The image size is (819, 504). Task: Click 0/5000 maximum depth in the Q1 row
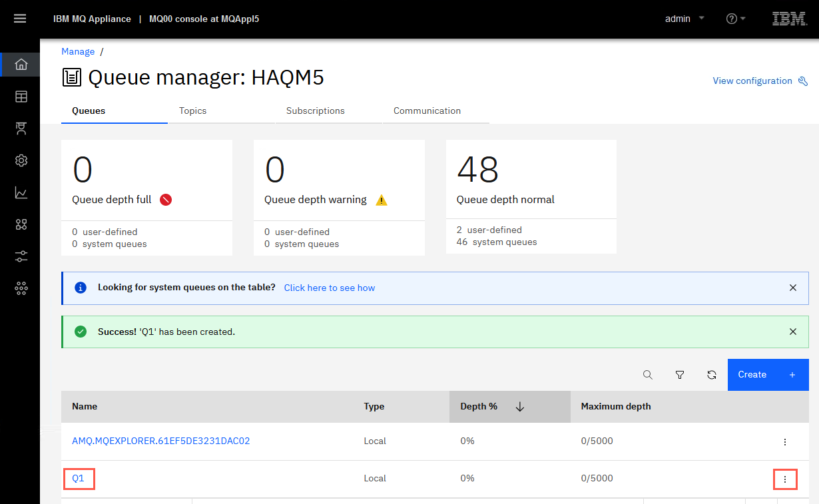[597, 478]
